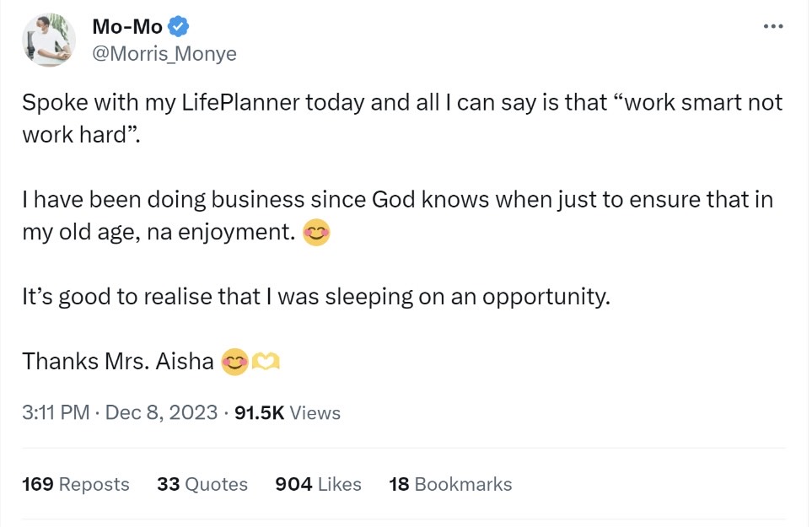View the 91.5K Views count

click(287, 413)
